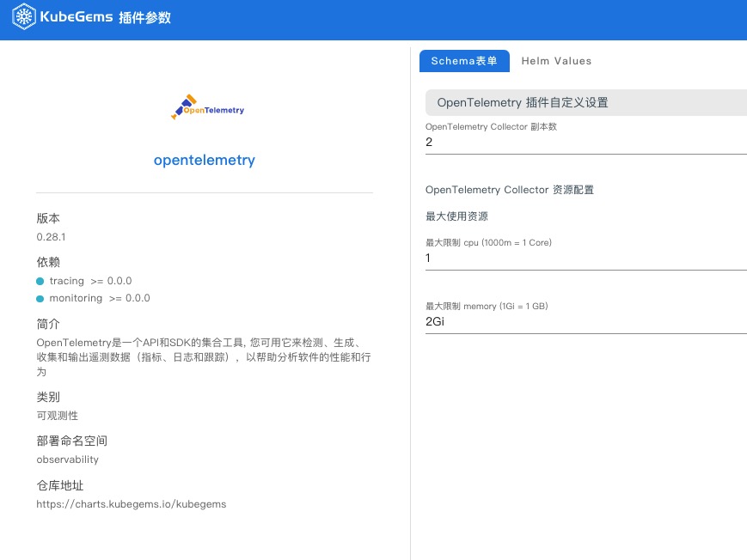Edit the 最大限制 memory field showing 2Gi
The height and width of the screenshot is (560, 747).
click(586, 322)
